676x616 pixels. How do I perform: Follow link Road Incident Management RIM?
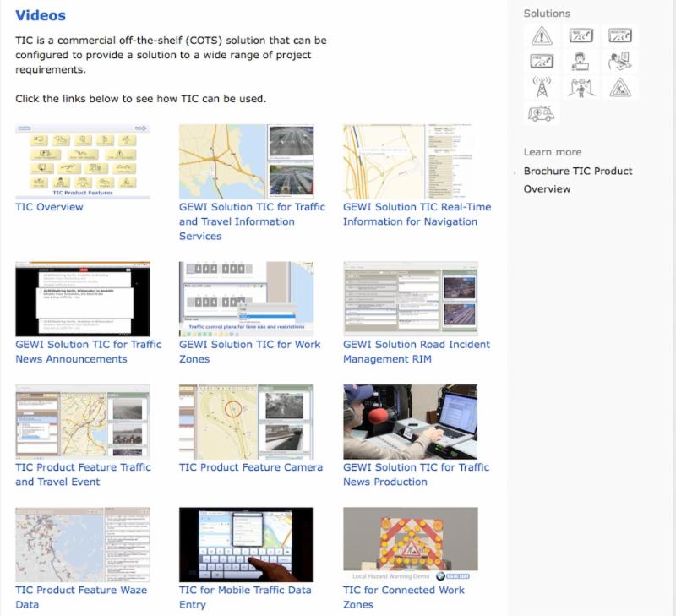(417, 352)
